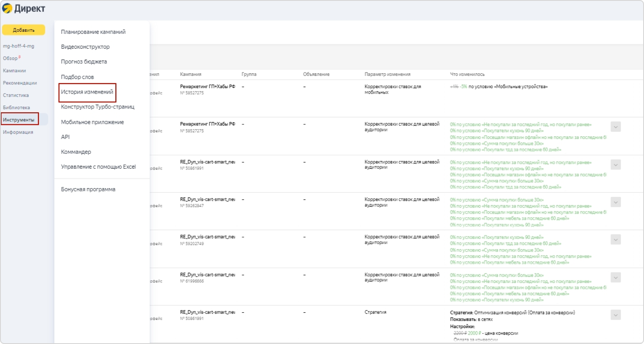Open Информация in the sidebar
The height and width of the screenshot is (344, 644).
(18, 132)
